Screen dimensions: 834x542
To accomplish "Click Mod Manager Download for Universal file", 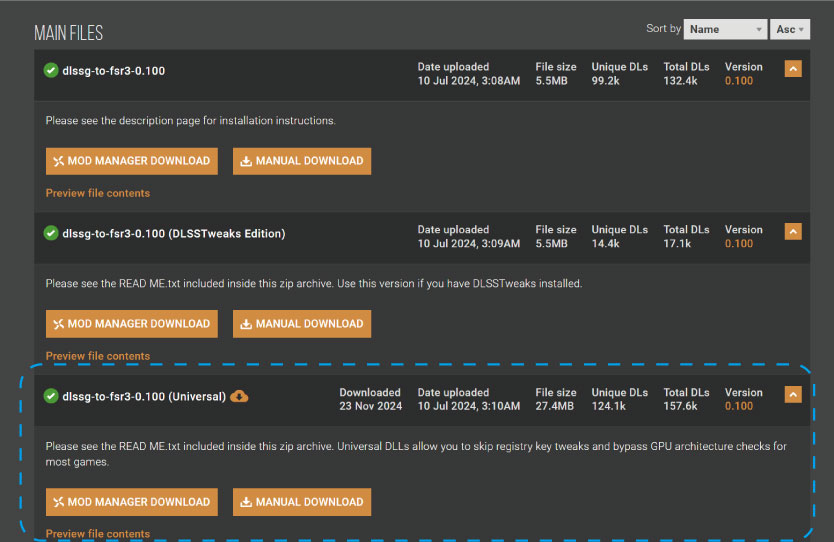I will [x=132, y=502].
